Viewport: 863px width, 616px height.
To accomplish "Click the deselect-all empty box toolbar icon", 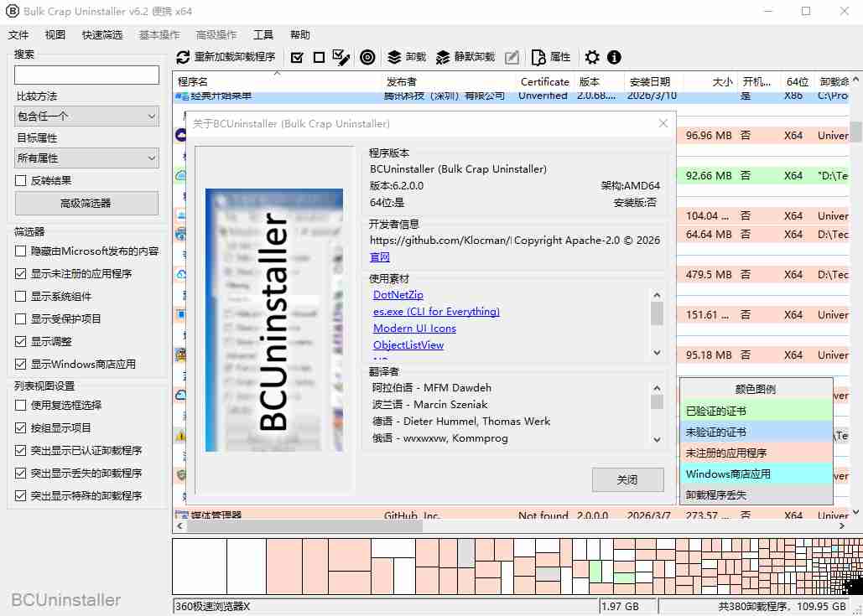I will tap(319, 57).
